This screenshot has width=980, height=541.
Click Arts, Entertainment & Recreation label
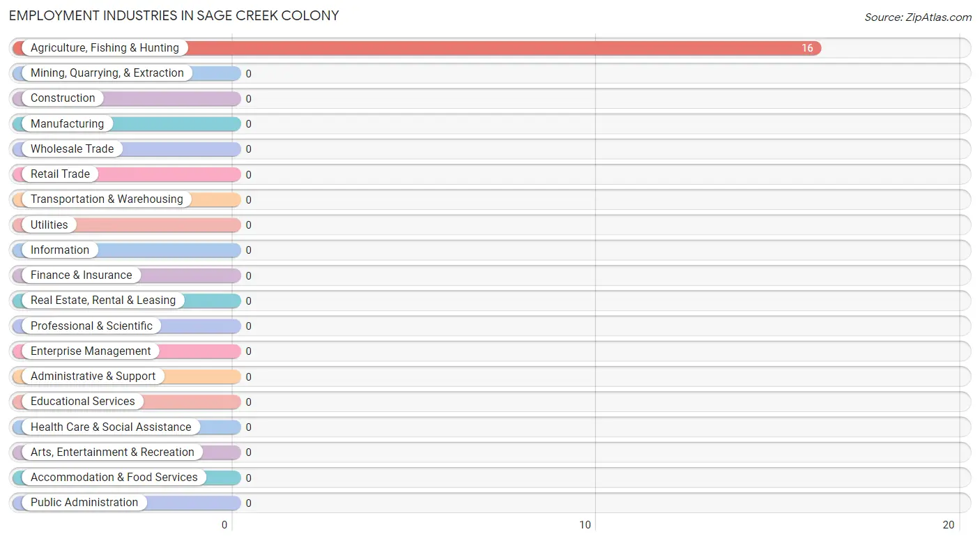112,452
